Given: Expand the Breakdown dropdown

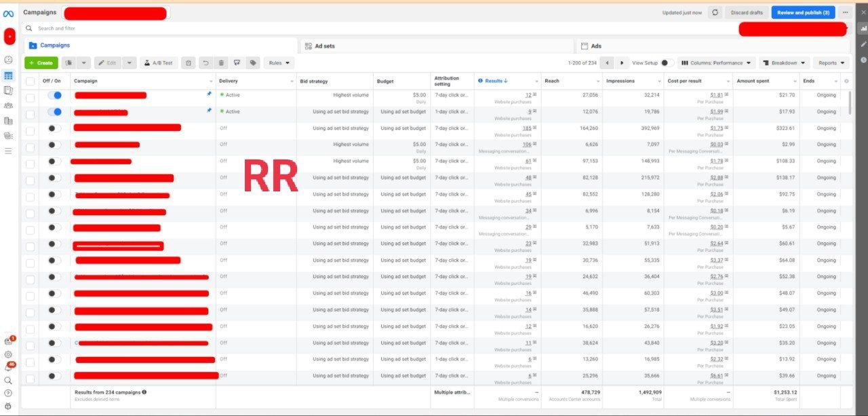Looking at the screenshot, I should (x=784, y=63).
